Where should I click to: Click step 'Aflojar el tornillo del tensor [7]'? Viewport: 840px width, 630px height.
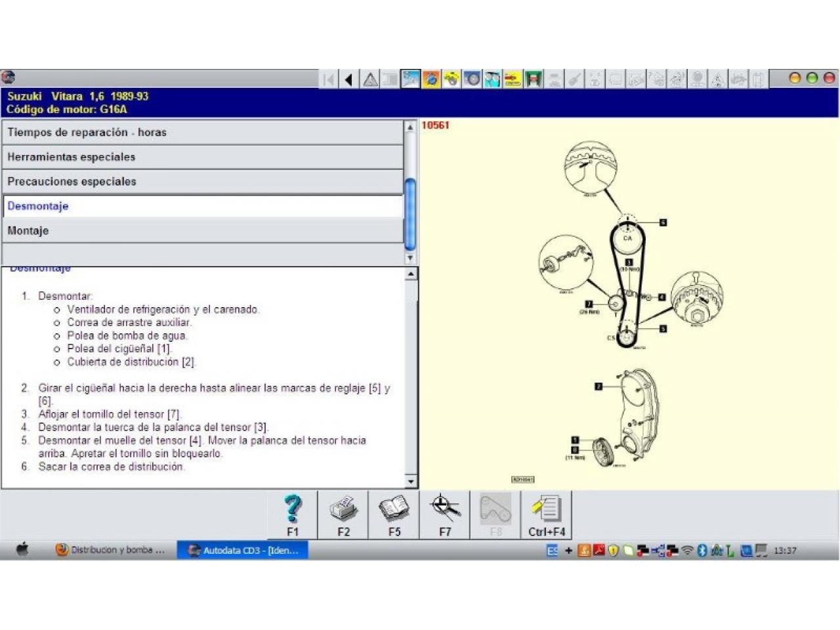point(110,414)
